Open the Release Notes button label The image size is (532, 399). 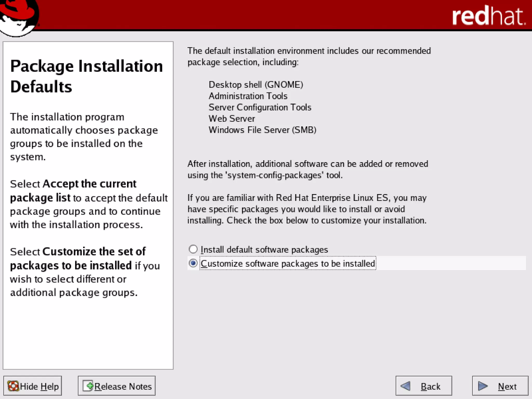click(123, 387)
